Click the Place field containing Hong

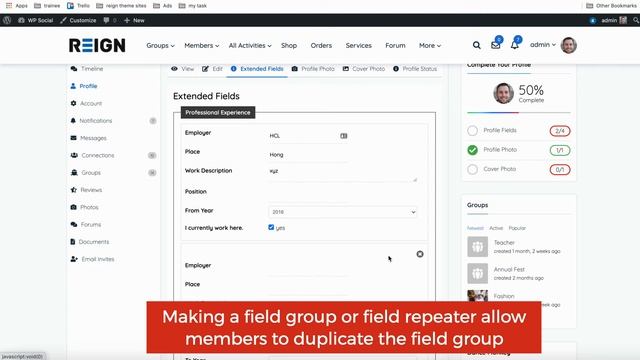308,155
